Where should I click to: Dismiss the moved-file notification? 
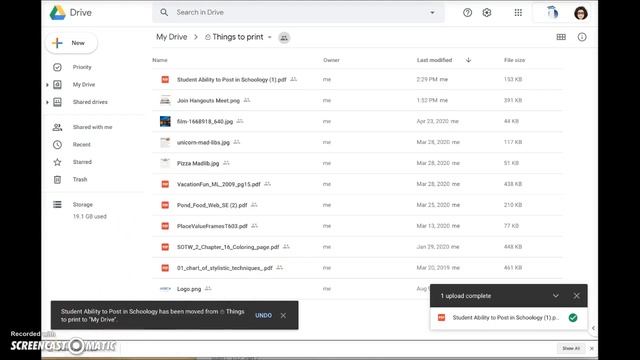coord(283,316)
